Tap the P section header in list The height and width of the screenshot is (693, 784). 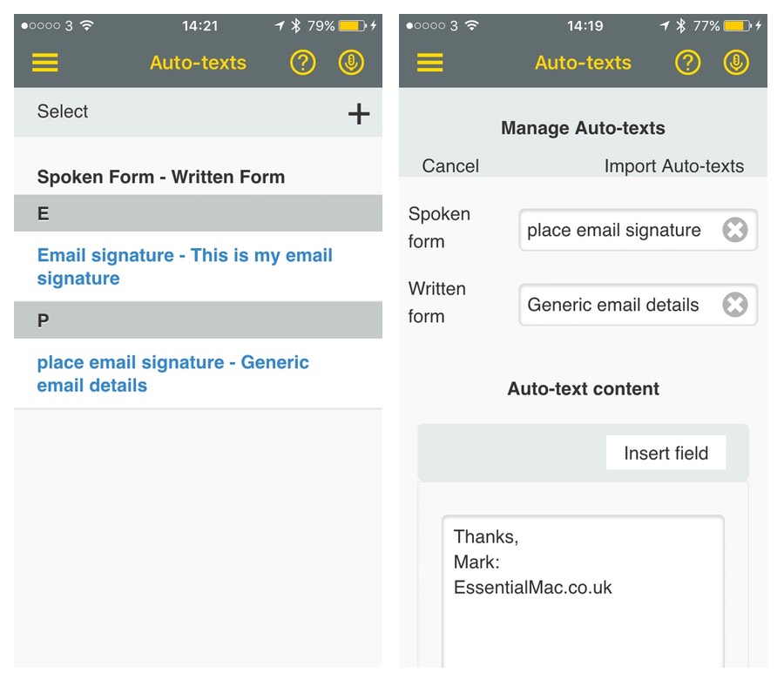(x=198, y=320)
